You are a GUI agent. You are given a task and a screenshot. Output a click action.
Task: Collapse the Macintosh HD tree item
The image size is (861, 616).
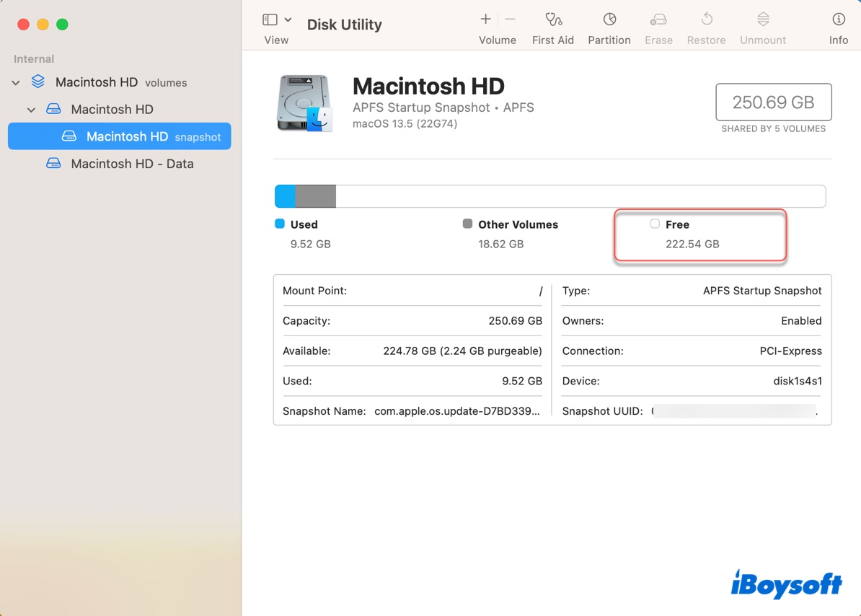coord(32,109)
